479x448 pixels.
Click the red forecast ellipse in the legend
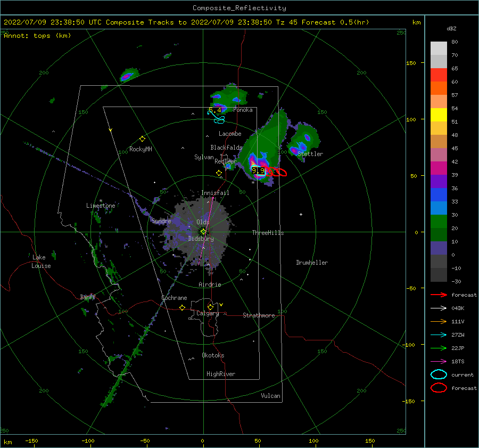pyautogui.click(x=439, y=388)
